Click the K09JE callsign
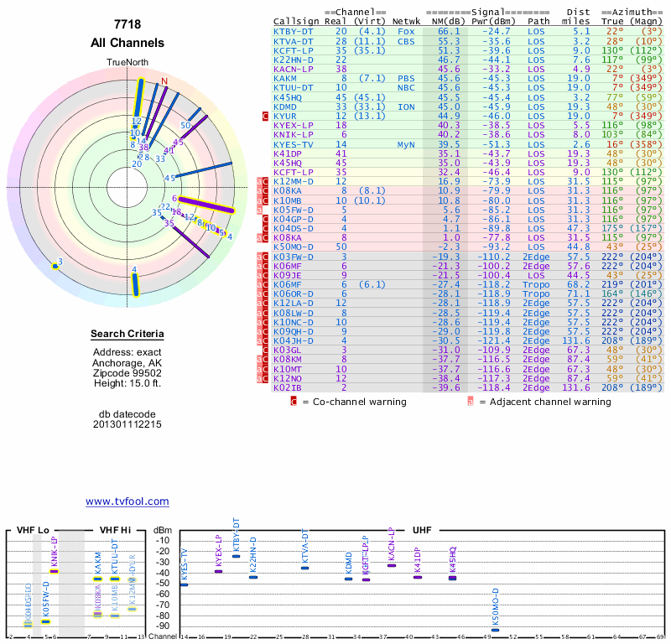Image resolution: width=671 pixels, height=644 pixels. (288, 276)
